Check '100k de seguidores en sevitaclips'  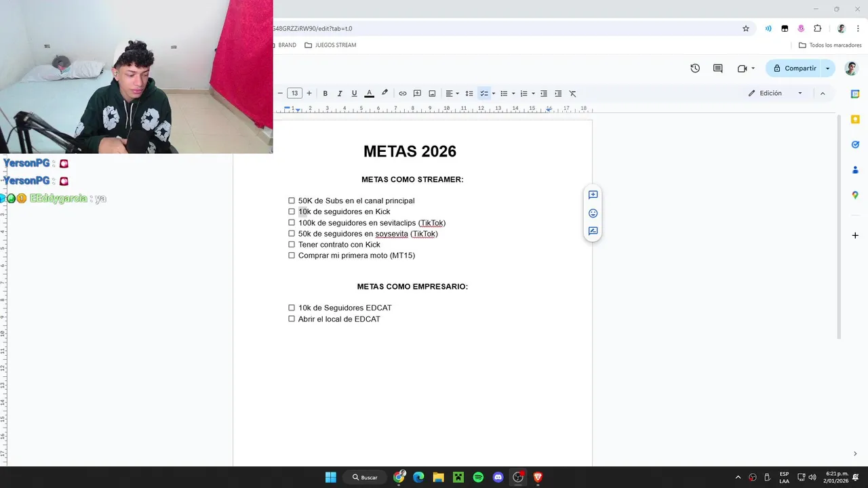click(x=292, y=222)
